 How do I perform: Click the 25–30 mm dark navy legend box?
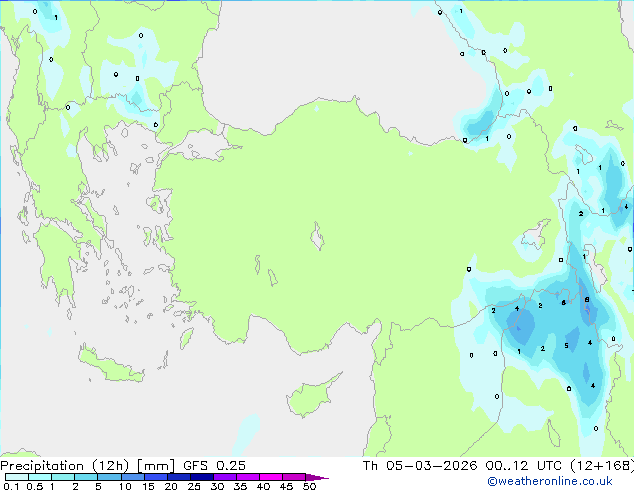point(202,477)
